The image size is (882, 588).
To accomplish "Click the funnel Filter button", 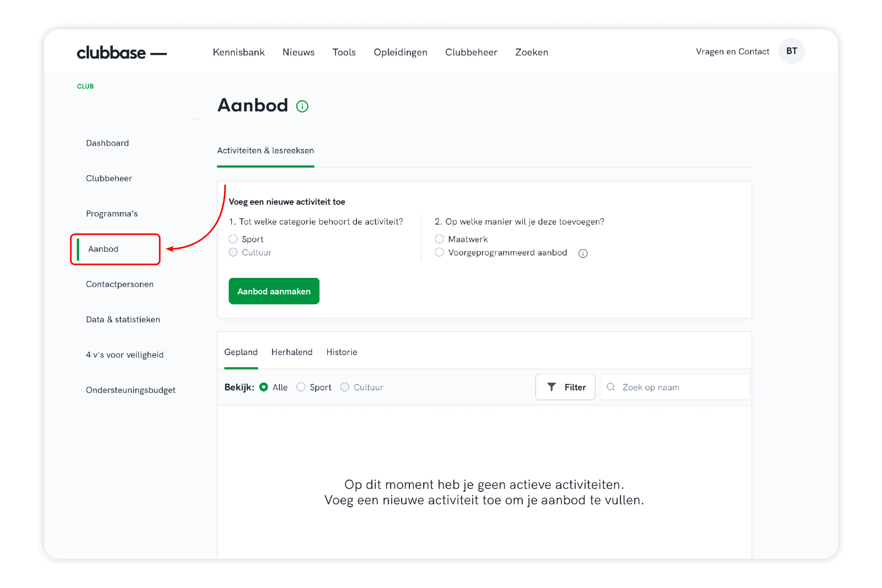I will 565,387.
